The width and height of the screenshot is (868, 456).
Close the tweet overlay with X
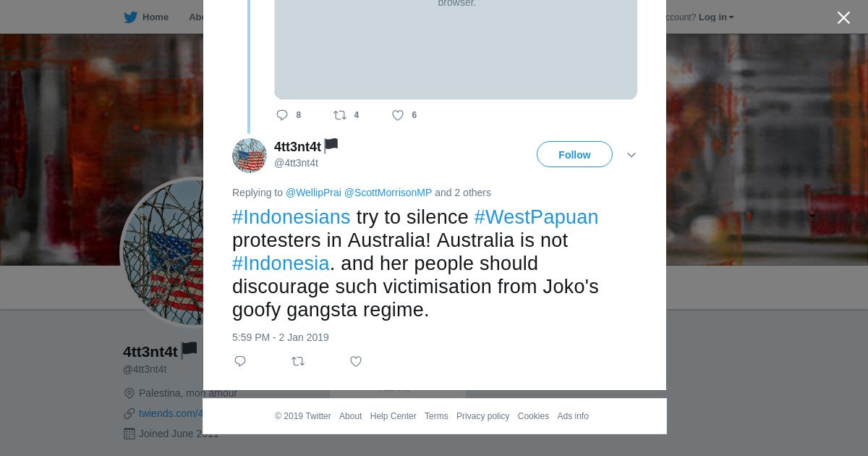(x=843, y=18)
